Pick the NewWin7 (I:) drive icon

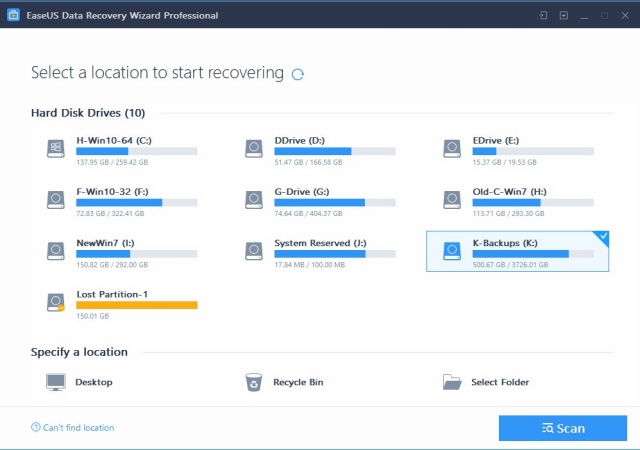coord(56,250)
